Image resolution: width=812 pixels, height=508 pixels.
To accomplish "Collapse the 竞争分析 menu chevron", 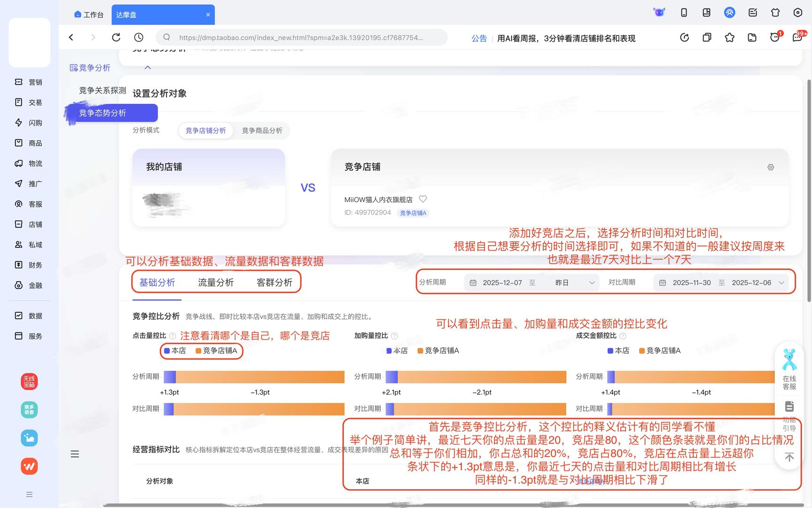I will (x=148, y=68).
